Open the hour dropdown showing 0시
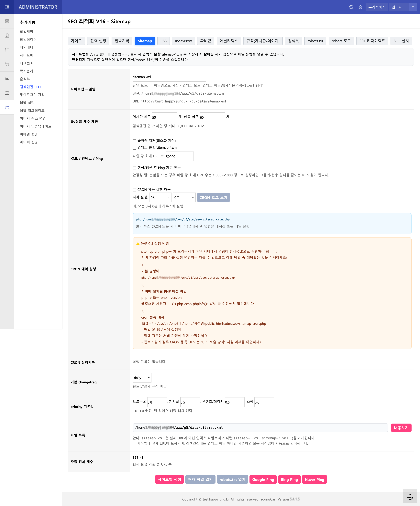This screenshot has height=506, width=420. coord(160,198)
